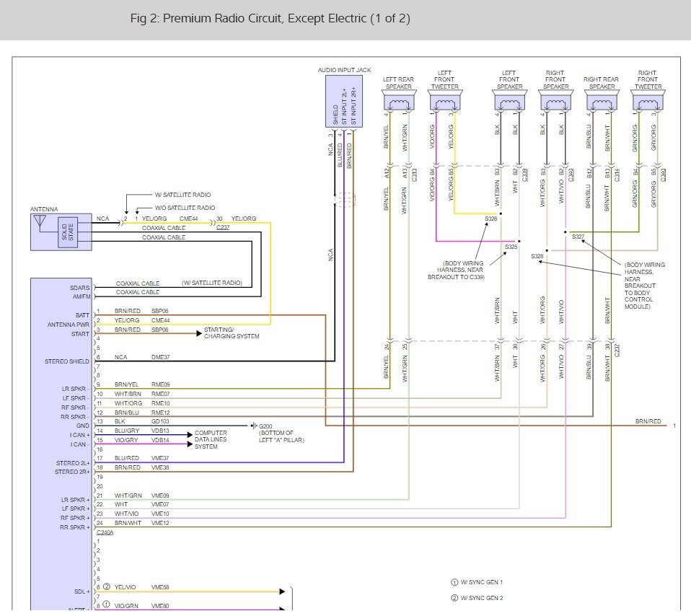Image resolution: width=691 pixels, height=616 pixels.
Task: Click the Left Rear Speaker symbol
Action: click(x=398, y=100)
